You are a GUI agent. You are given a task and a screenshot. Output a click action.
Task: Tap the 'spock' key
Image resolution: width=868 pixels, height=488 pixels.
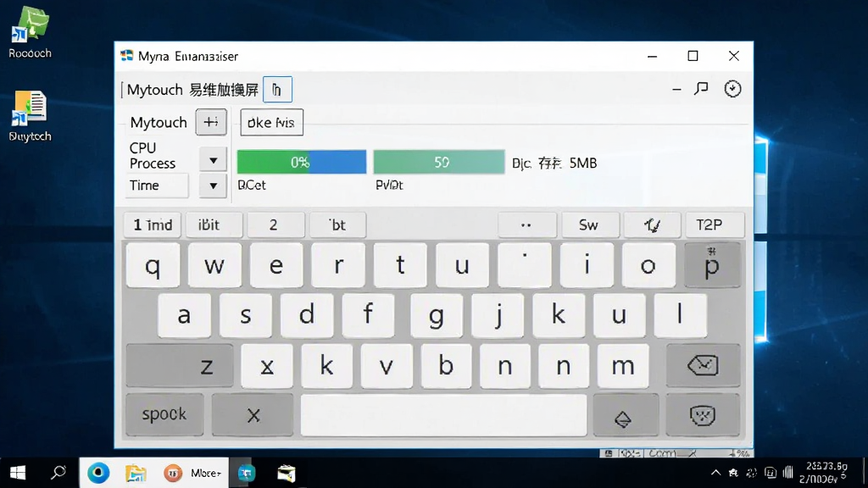[x=164, y=414]
